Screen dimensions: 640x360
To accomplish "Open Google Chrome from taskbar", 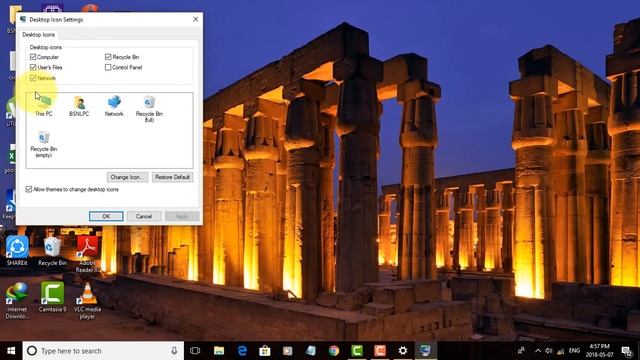I will (x=334, y=351).
